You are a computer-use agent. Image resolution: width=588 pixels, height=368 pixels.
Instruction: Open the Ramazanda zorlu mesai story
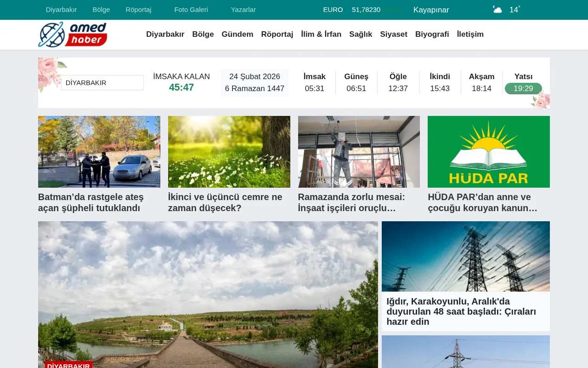click(351, 202)
